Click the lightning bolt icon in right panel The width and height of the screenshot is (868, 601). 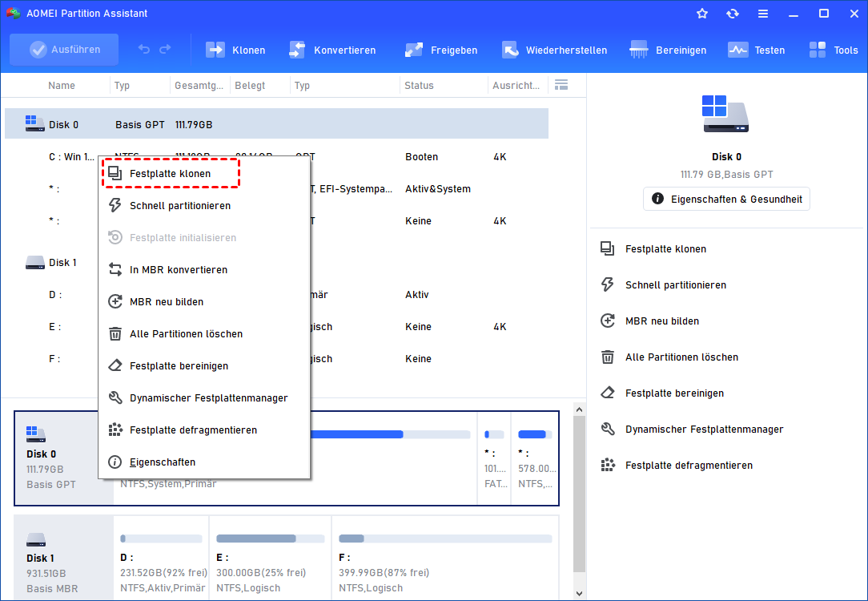[608, 284]
